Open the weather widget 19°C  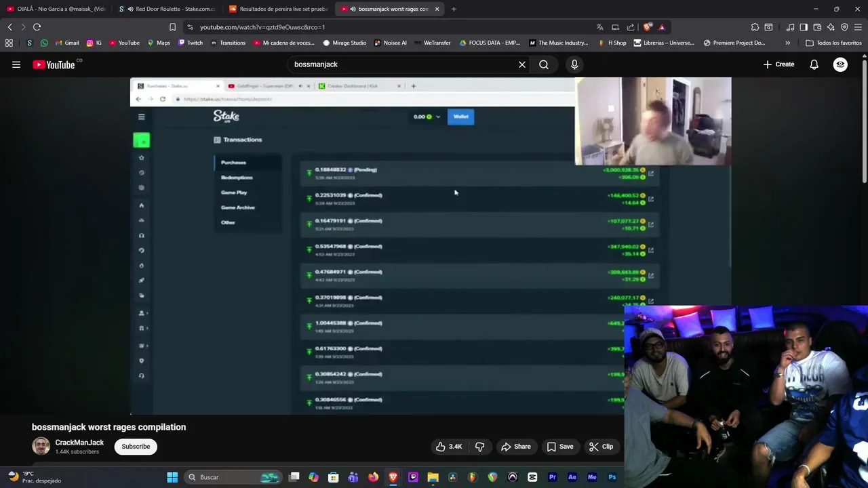(x=34, y=477)
